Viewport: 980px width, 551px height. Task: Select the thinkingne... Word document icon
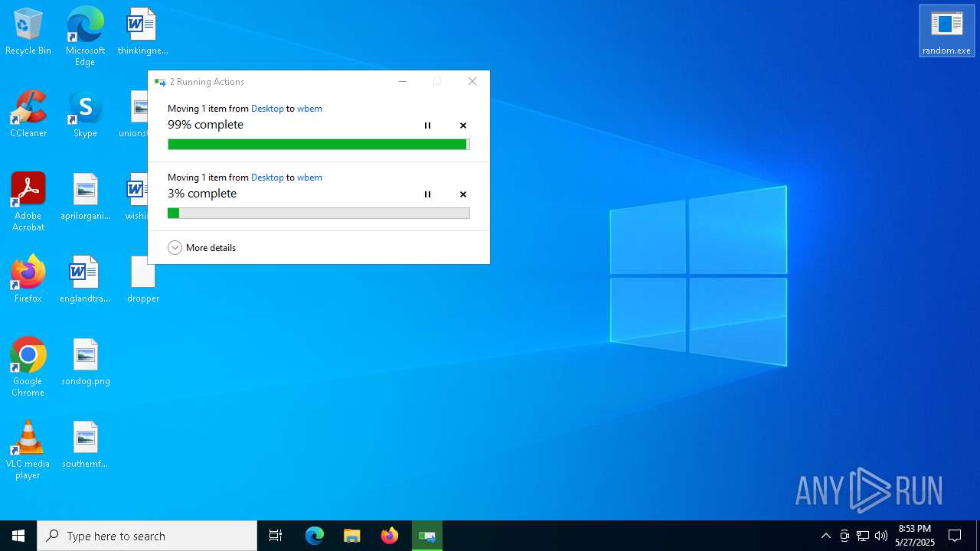click(142, 31)
